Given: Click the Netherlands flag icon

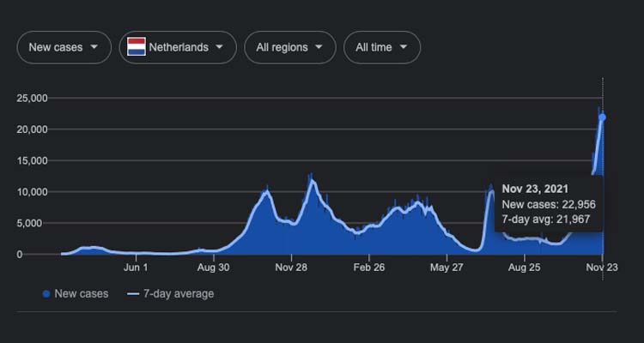Looking at the screenshot, I should [137, 47].
